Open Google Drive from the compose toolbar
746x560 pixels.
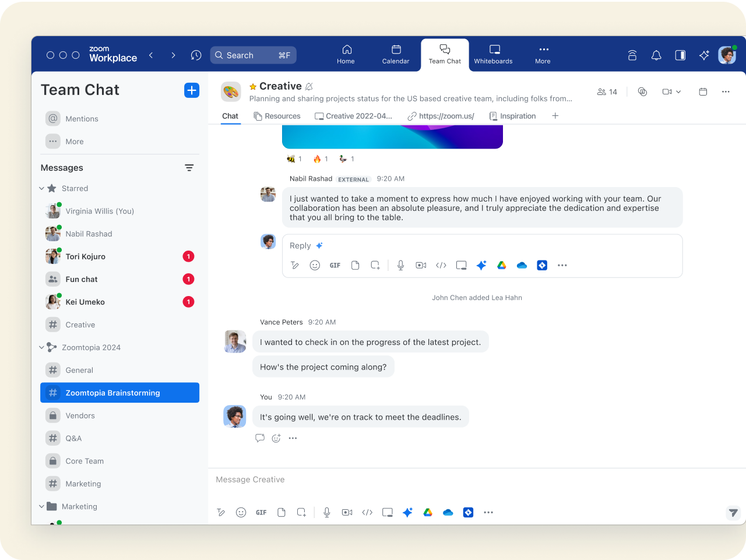[428, 512]
